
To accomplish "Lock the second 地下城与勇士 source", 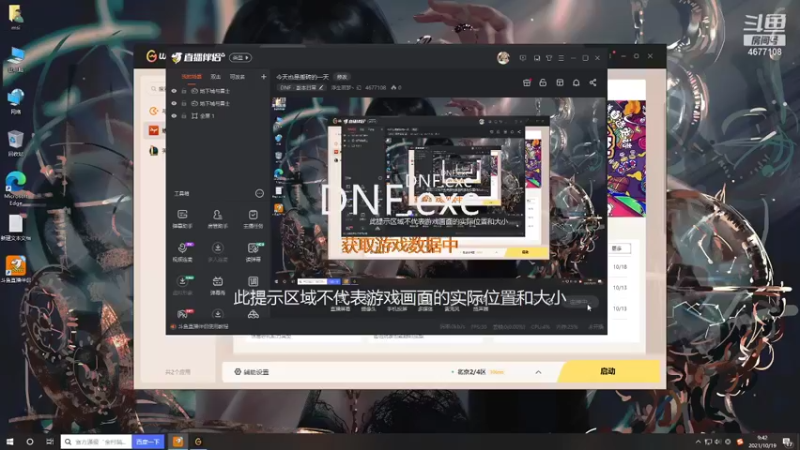I will point(184,104).
